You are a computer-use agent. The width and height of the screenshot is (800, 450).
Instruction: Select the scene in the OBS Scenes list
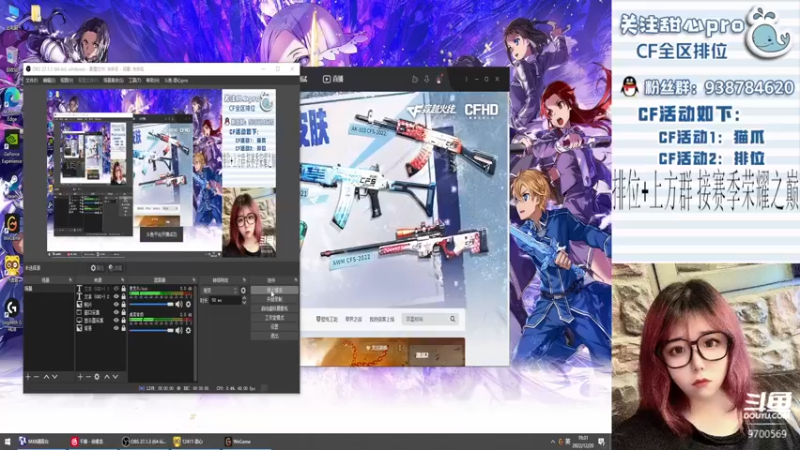point(49,289)
